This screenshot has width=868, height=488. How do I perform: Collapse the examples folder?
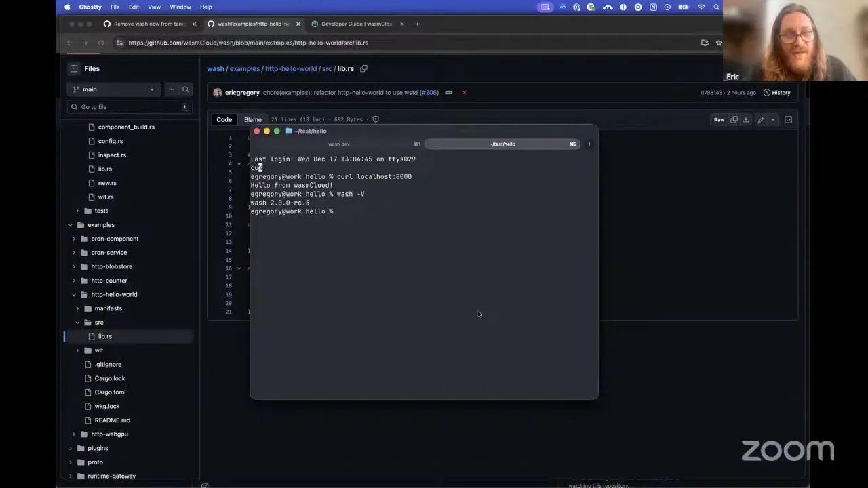pyautogui.click(x=71, y=225)
